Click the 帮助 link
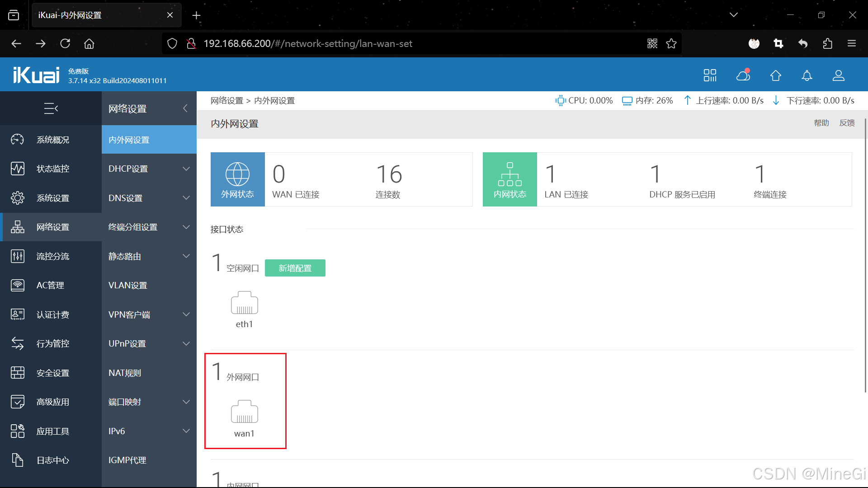 (821, 123)
